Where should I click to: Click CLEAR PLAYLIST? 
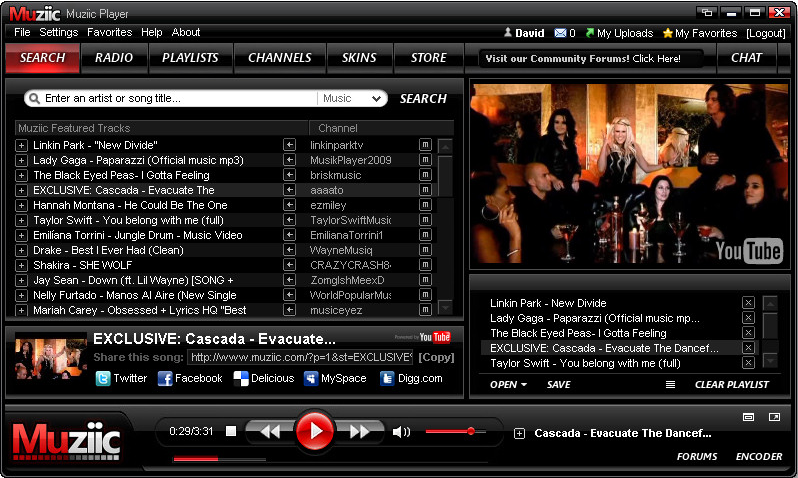[x=731, y=385]
